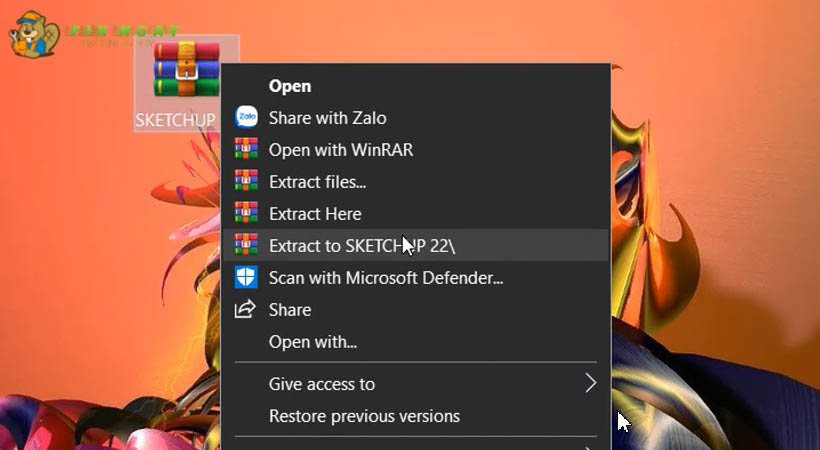820x450 pixels.
Task: Choose the Share label in the context menu
Action: pyautogui.click(x=290, y=310)
